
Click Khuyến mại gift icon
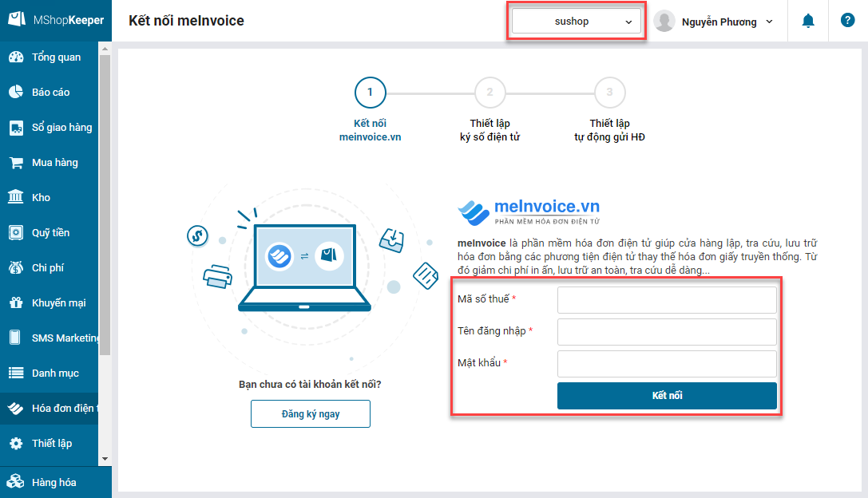pyautogui.click(x=16, y=302)
